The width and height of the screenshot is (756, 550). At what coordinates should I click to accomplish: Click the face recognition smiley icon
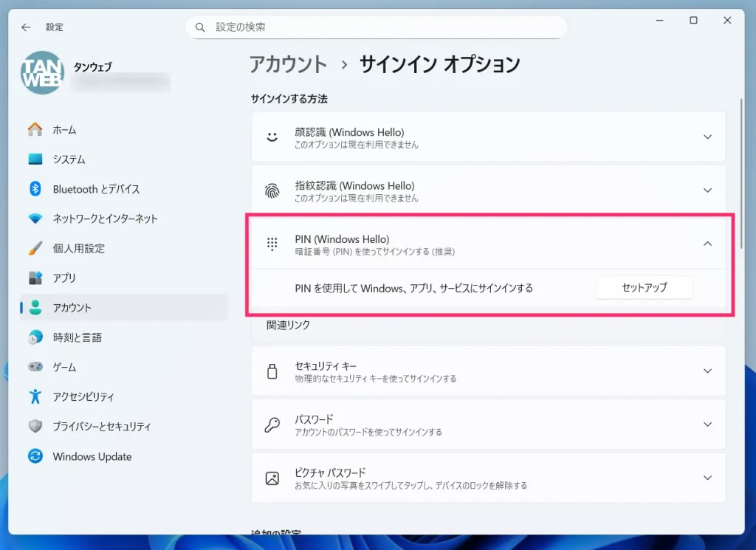[x=272, y=137]
